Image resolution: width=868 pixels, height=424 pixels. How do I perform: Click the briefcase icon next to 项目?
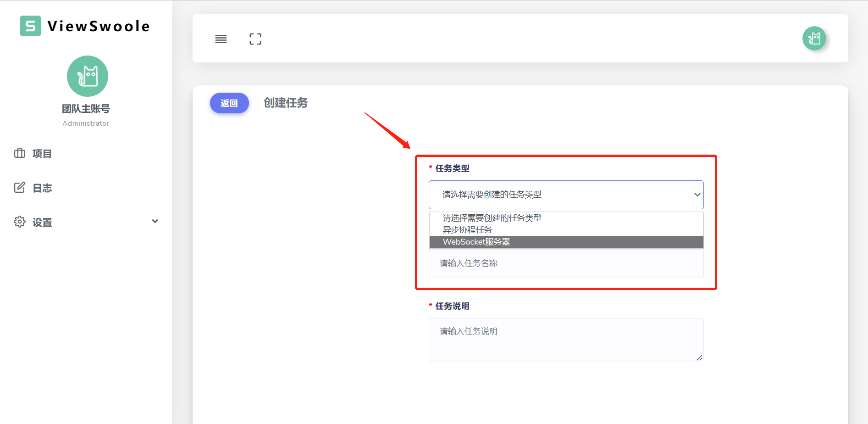tap(20, 153)
